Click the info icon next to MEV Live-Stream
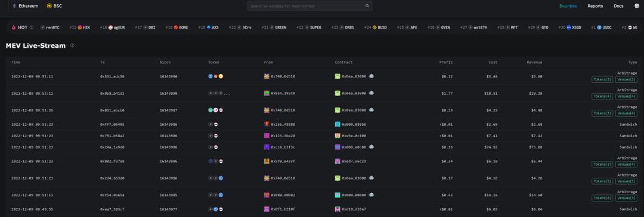Screen dimensions: 644x217 [x=72, y=46]
